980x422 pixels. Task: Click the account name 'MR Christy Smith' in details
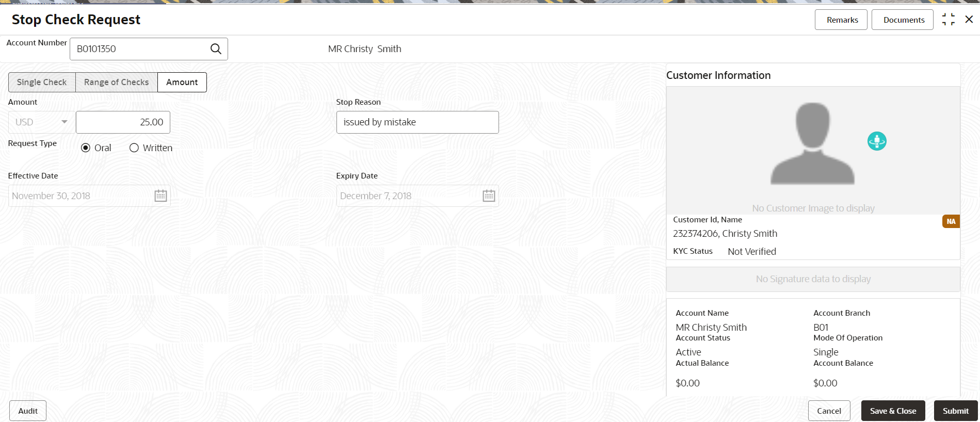(x=711, y=328)
